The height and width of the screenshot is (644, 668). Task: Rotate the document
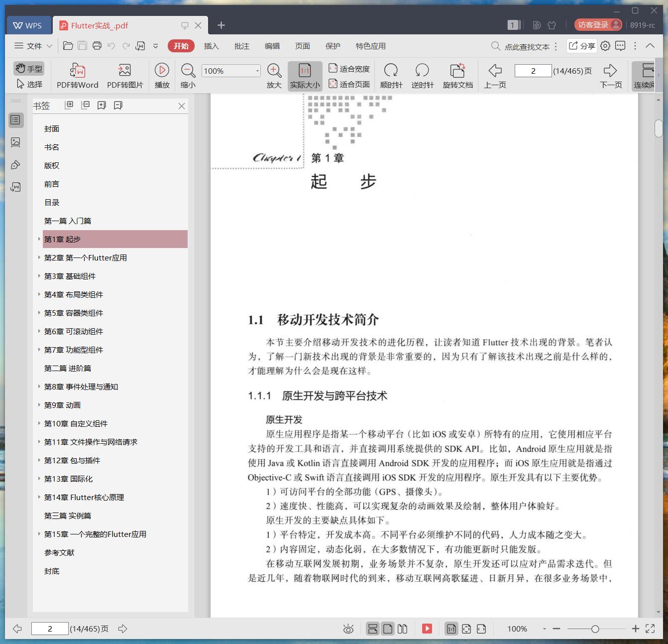coord(457,76)
